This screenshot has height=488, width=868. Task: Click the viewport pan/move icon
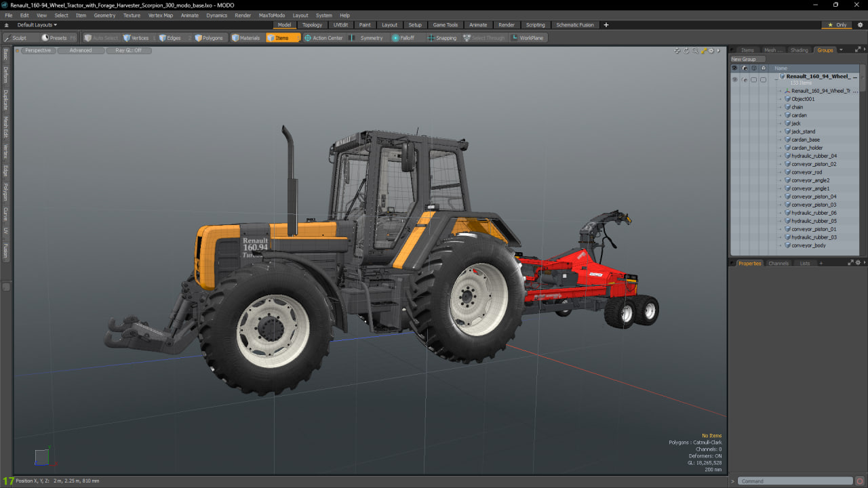pyautogui.click(x=677, y=51)
